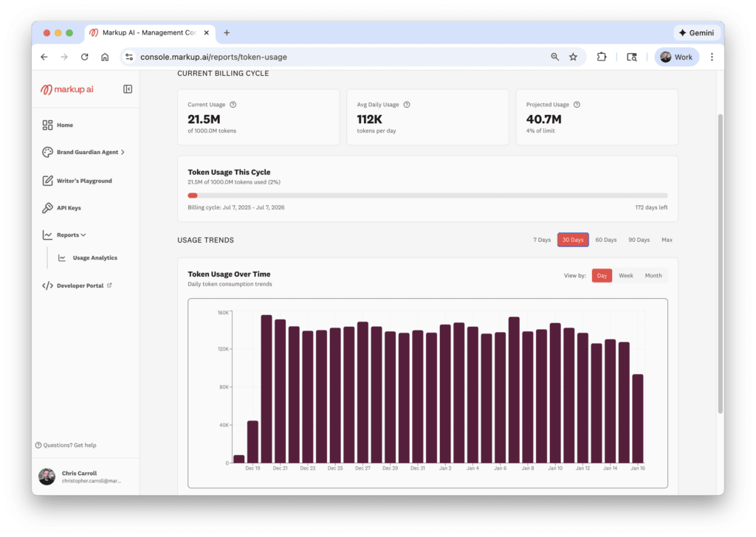Select the API Keys key icon
The image size is (756, 537).
coord(47,207)
